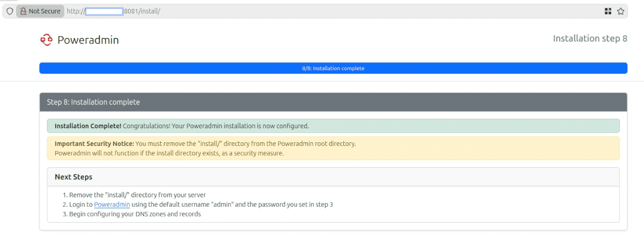Click the 8/8 installation progress bar

point(333,69)
